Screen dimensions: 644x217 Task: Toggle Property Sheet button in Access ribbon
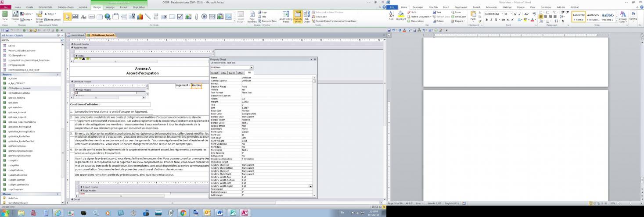tap(297, 17)
